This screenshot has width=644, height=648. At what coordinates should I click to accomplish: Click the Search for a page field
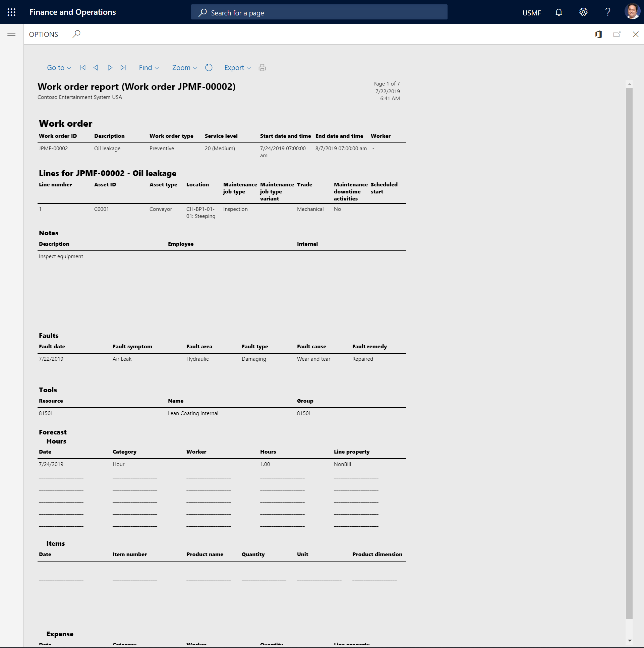click(x=319, y=12)
